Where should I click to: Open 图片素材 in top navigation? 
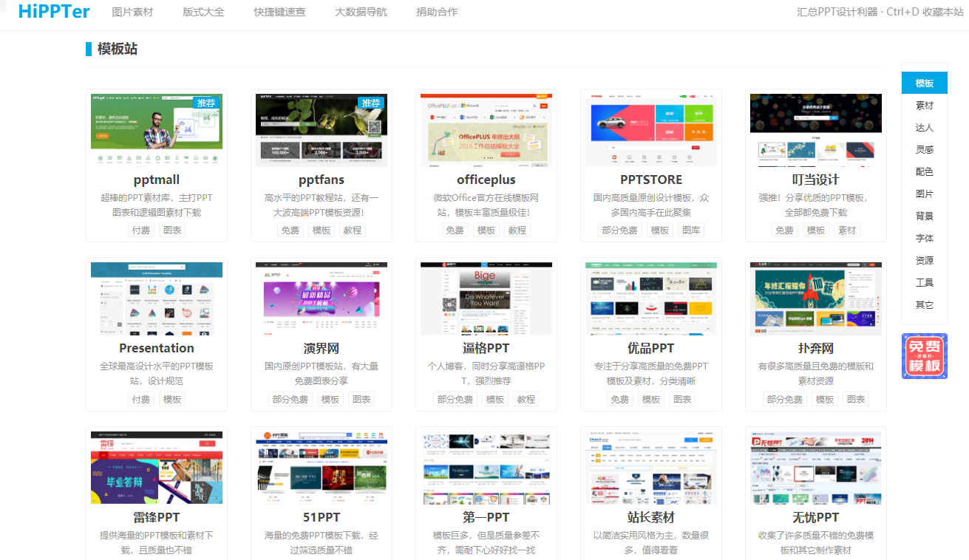point(132,13)
